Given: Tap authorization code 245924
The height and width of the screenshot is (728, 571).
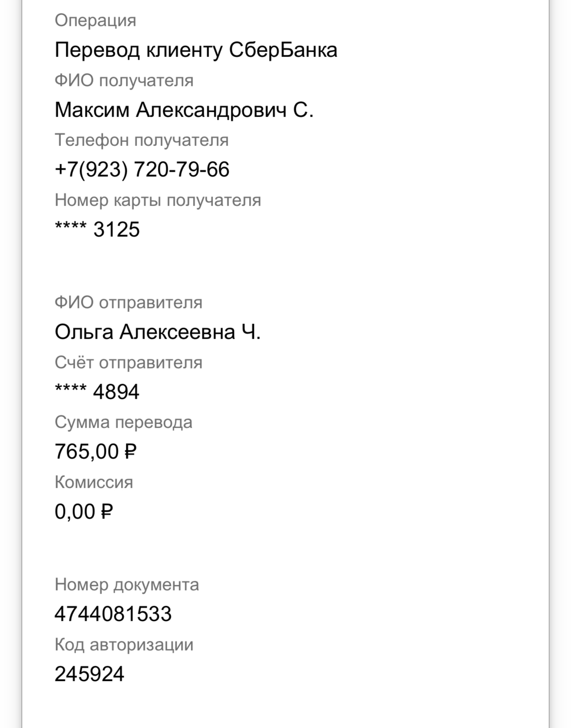Looking at the screenshot, I should pyautogui.click(x=89, y=674).
